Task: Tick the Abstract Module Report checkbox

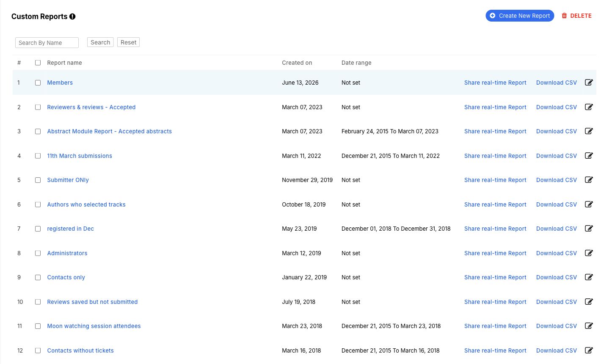Action: 38,132
